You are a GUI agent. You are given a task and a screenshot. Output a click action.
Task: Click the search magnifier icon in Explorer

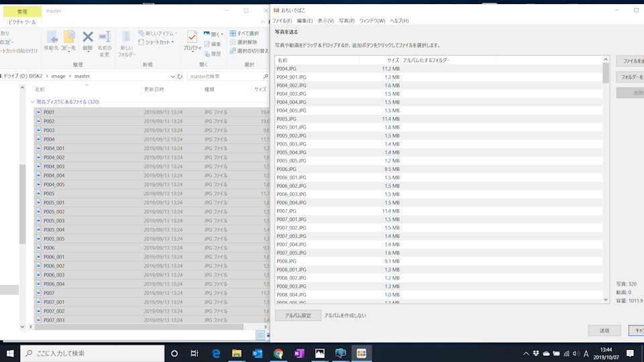266,76
